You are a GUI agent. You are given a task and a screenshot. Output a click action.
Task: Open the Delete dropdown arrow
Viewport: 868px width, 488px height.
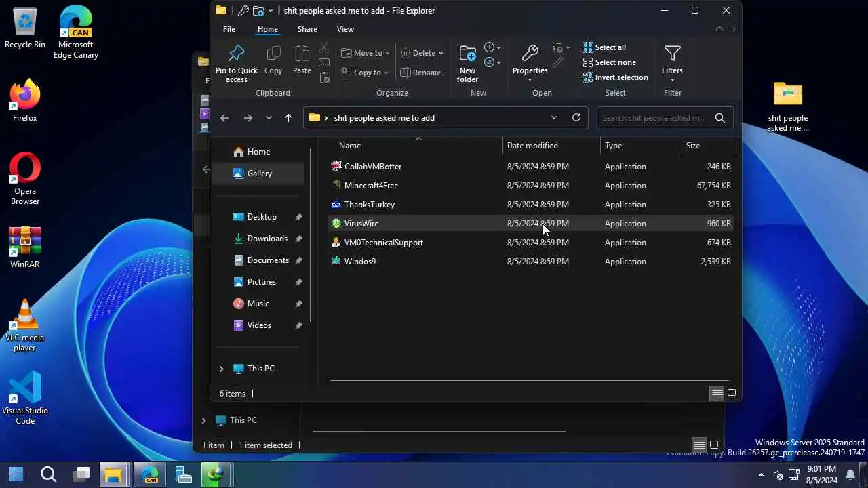click(441, 53)
